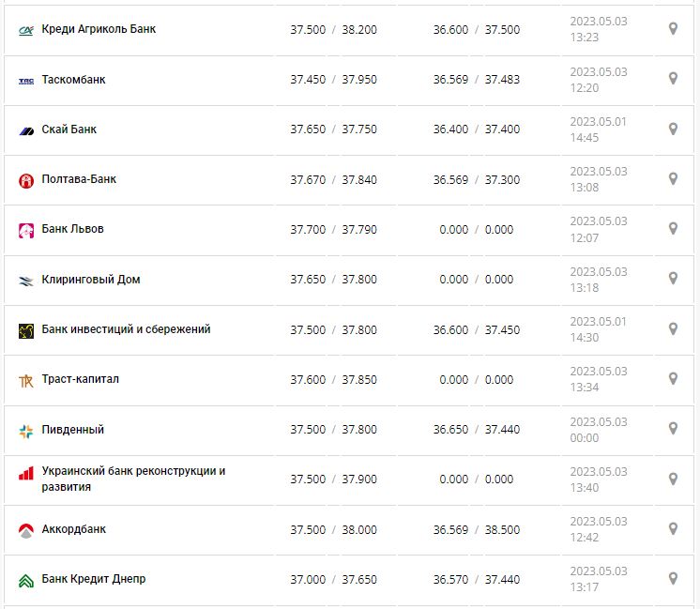Click the Траст-капитал logo icon
This screenshot has width=700, height=609.
(x=26, y=380)
